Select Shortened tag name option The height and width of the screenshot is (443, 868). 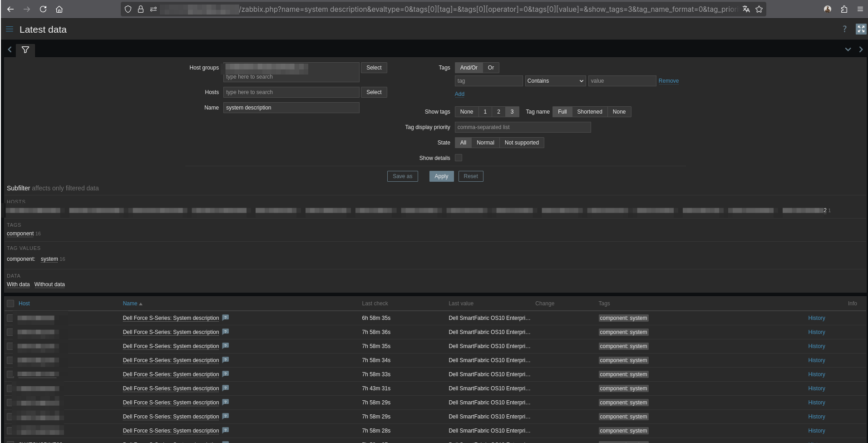click(x=589, y=112)
